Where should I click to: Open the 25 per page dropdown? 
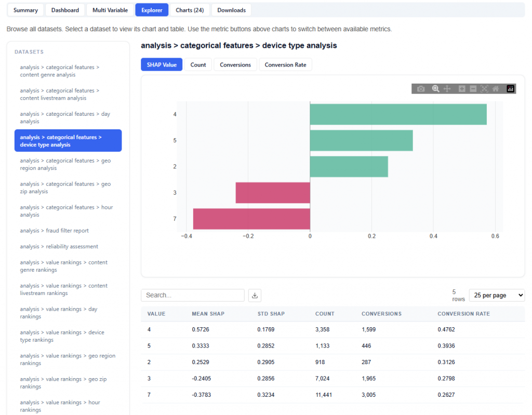pyautogui.click(x=496, y=295)
